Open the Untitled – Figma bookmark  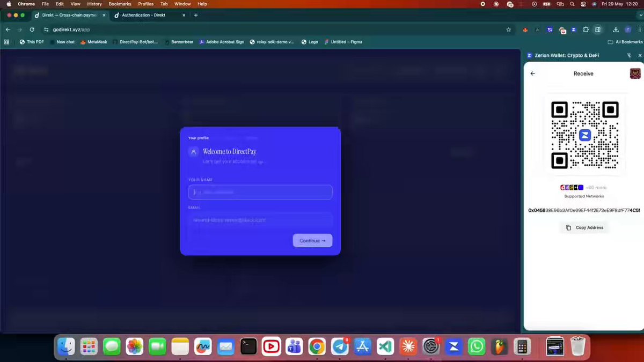pyautogui.click(x=343, y=42)
